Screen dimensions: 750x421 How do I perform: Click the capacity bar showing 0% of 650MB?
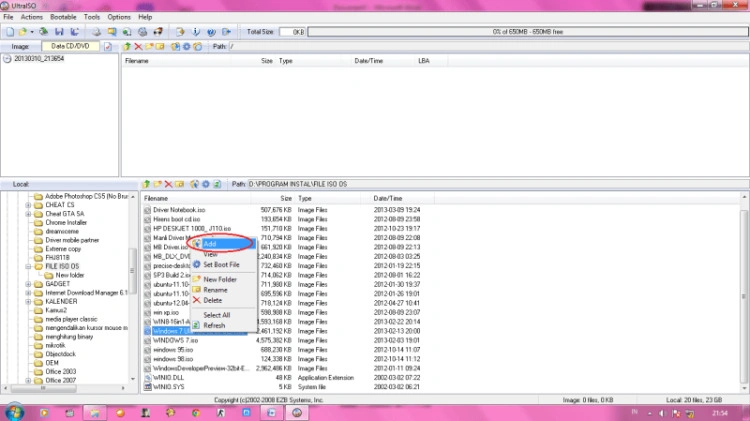tap(528, 32)
